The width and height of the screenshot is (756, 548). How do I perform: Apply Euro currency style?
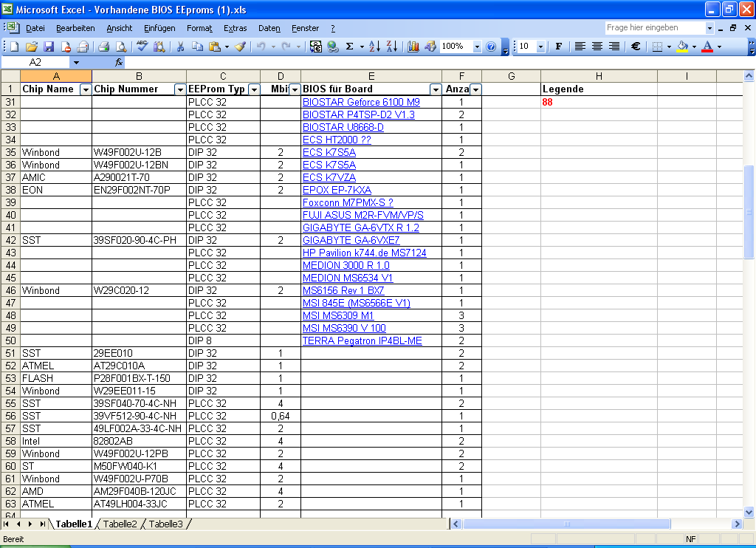click(x=636, y=47)
